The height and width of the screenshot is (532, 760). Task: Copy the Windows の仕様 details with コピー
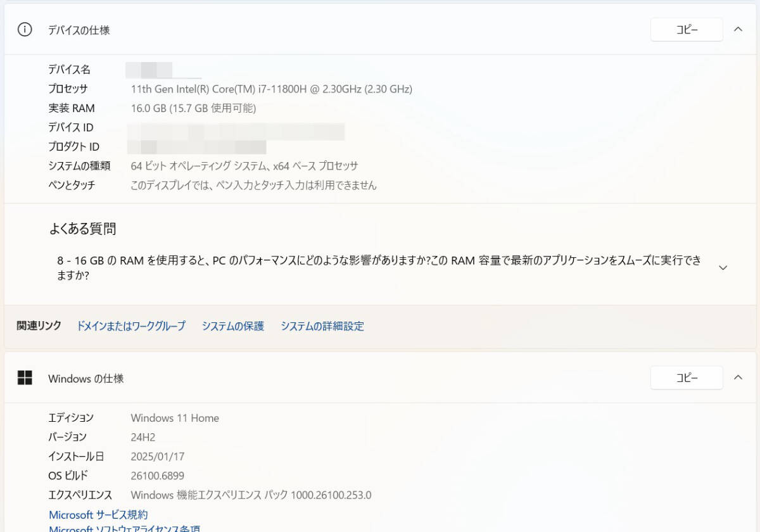[687, 378]
